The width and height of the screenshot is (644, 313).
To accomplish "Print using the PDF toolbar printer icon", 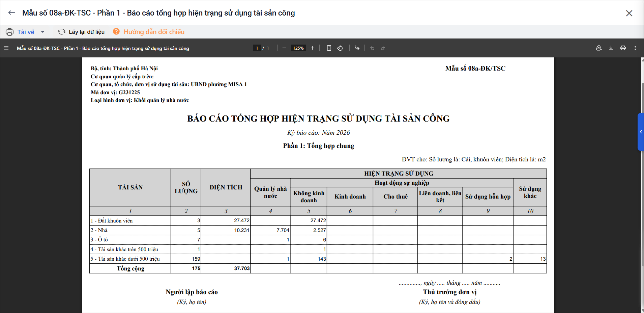I will pyautogui.click(x=623, y=48).
